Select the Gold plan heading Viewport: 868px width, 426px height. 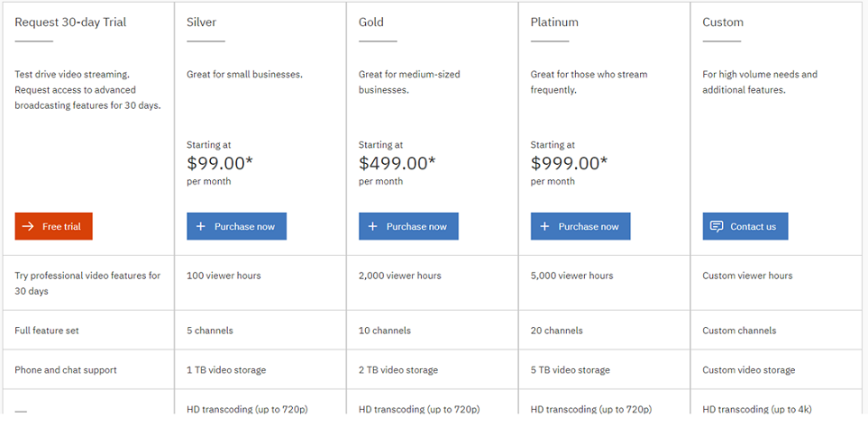[x=373, y=23]
